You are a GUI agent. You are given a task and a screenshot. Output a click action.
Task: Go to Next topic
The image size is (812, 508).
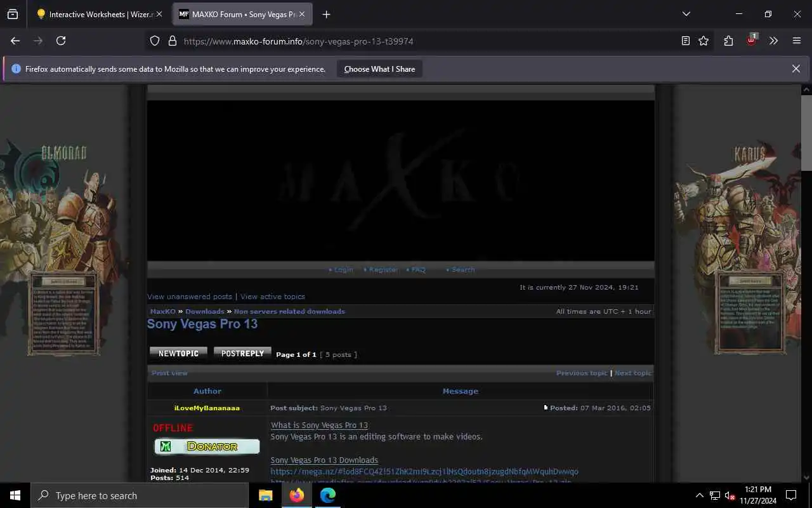tap(632, 373)
